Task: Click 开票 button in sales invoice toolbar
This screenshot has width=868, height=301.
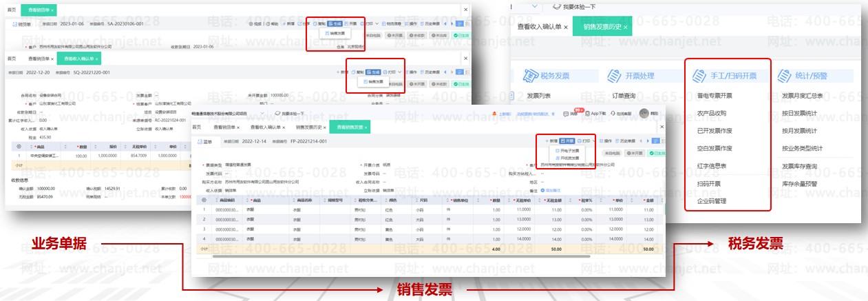Action: click(x=567, y=141)
